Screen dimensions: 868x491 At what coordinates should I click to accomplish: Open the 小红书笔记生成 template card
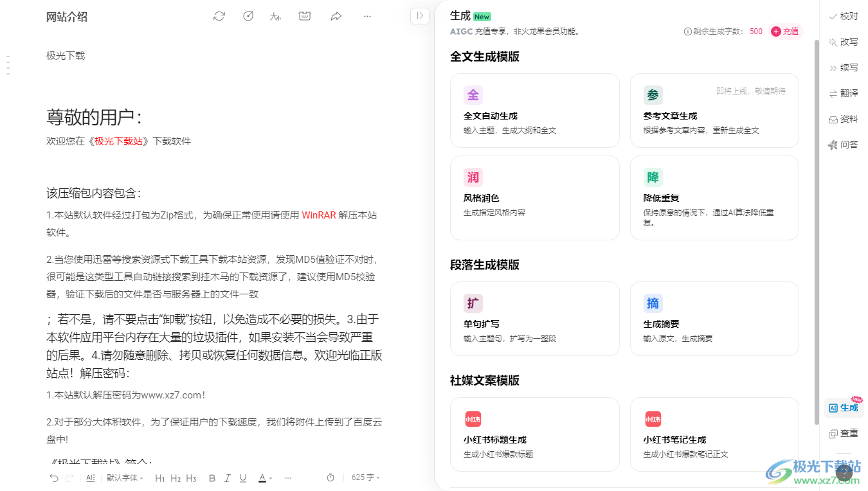tap(714, 434)
